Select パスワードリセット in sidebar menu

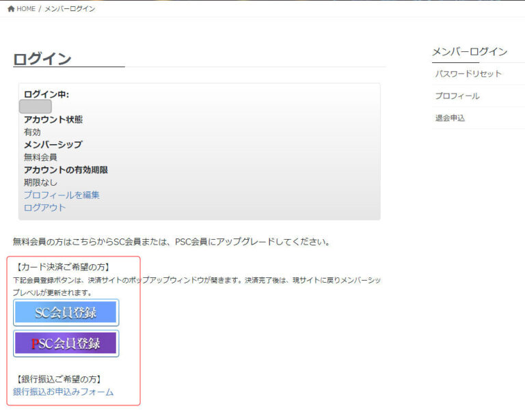[x=468, y=74]
